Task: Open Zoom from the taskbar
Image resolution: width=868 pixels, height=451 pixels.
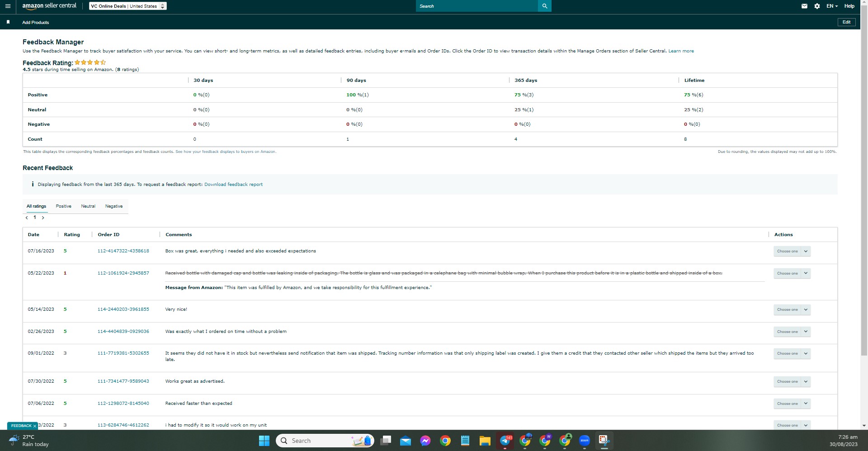Action: (x=585, y=441)
